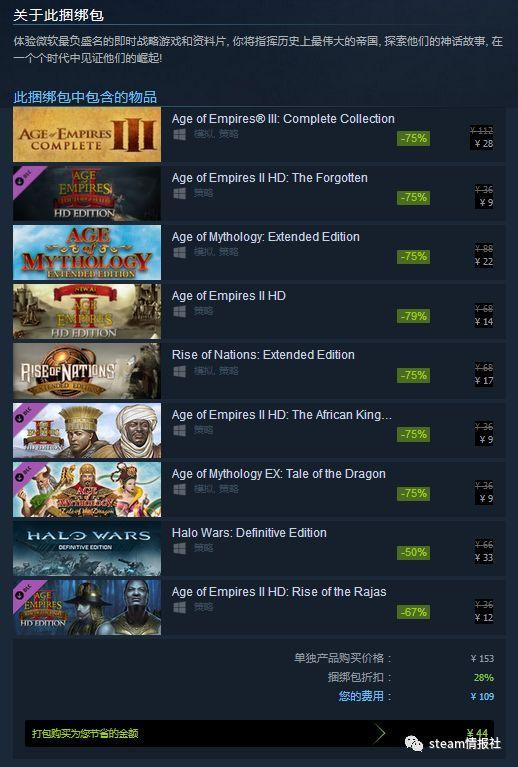518x767 pixels.
Task: Click the -79% discount badge
Action: point(413,316)
